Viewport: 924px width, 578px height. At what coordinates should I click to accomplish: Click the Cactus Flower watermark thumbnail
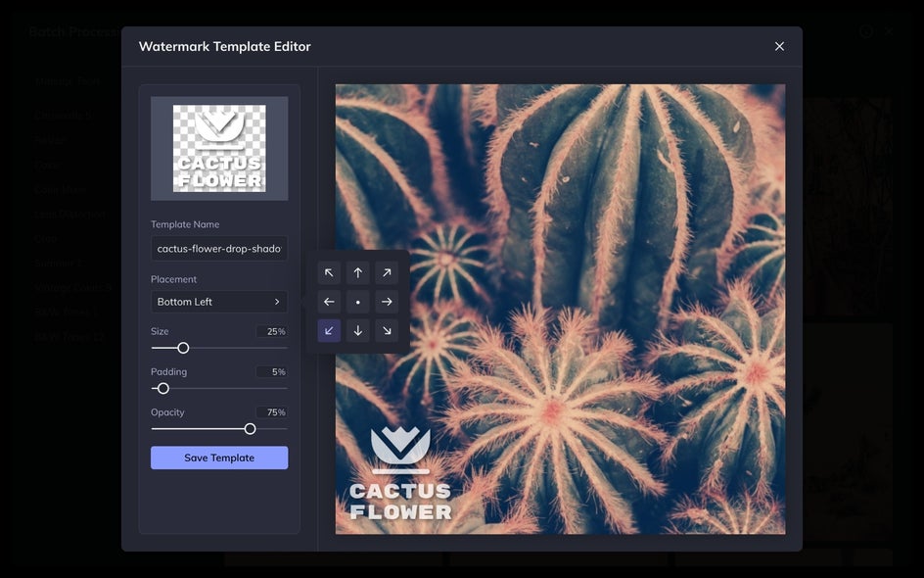[x=219, y=149]
